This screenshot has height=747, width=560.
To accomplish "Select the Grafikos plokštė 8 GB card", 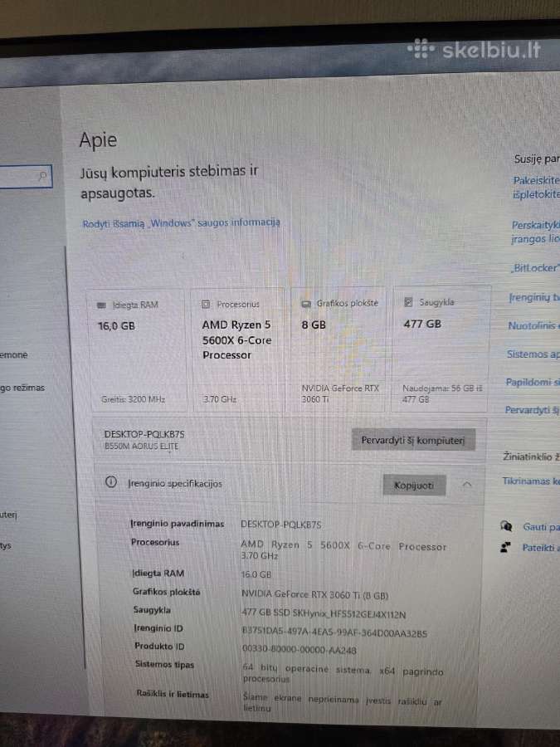I will (x=338, y=349).
